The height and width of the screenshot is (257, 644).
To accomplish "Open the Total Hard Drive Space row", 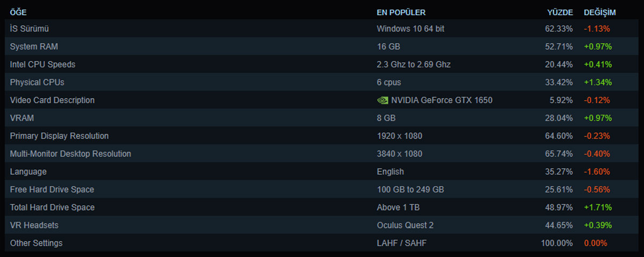I will [x=322, y=207].
